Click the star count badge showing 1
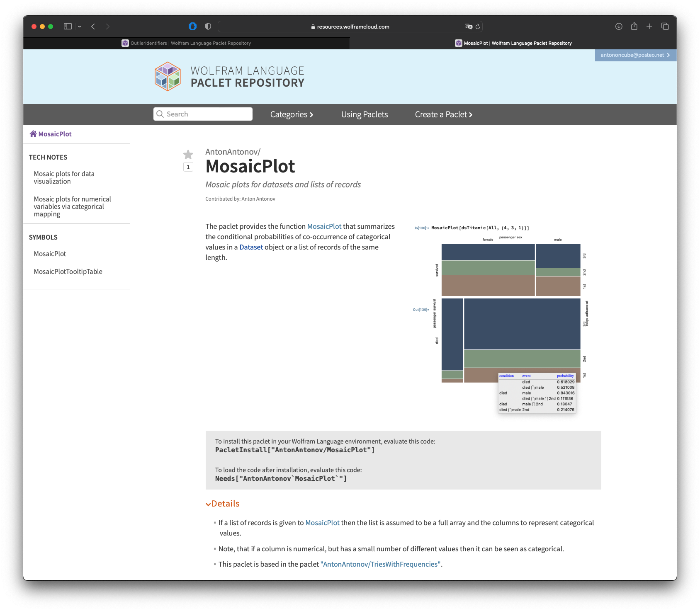700x611 pixels. [188, 167]
